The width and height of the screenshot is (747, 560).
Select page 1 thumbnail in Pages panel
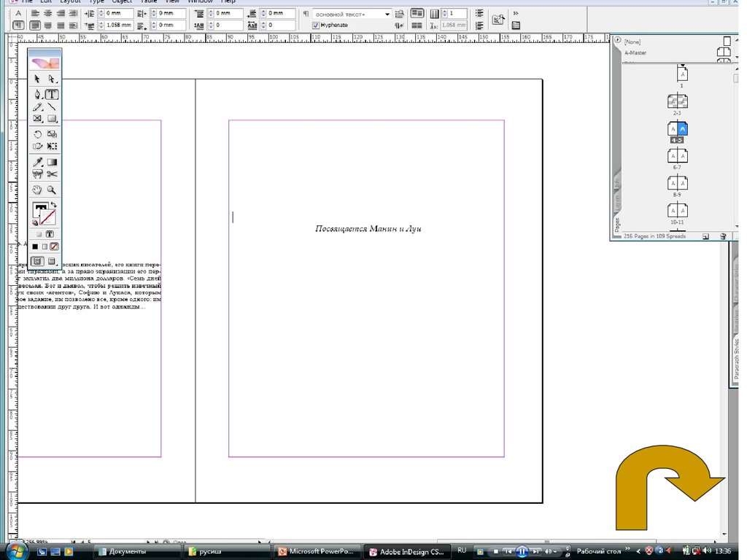(682, 74)
